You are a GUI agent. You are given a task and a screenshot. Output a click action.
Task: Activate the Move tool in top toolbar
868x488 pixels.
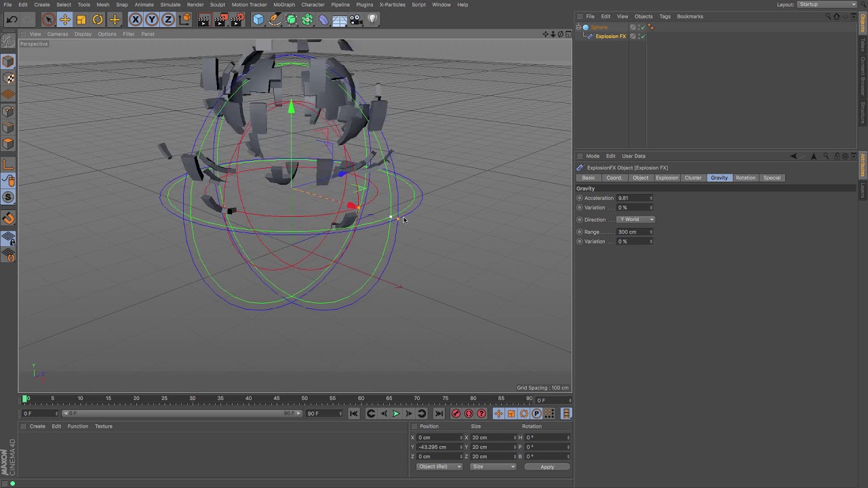pyautogui.click(x=65, y=20)
